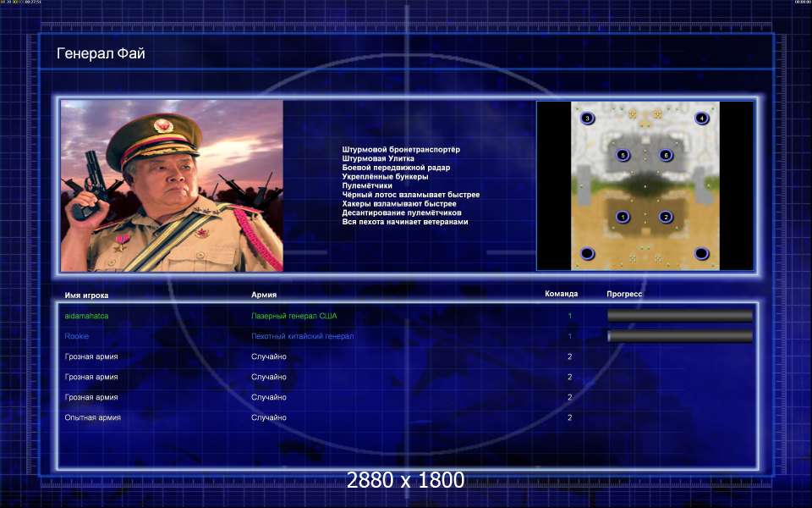Click team number in Опытная армия row
The height and width of the screenshot is (508, 812).
(x=569, y=417)
